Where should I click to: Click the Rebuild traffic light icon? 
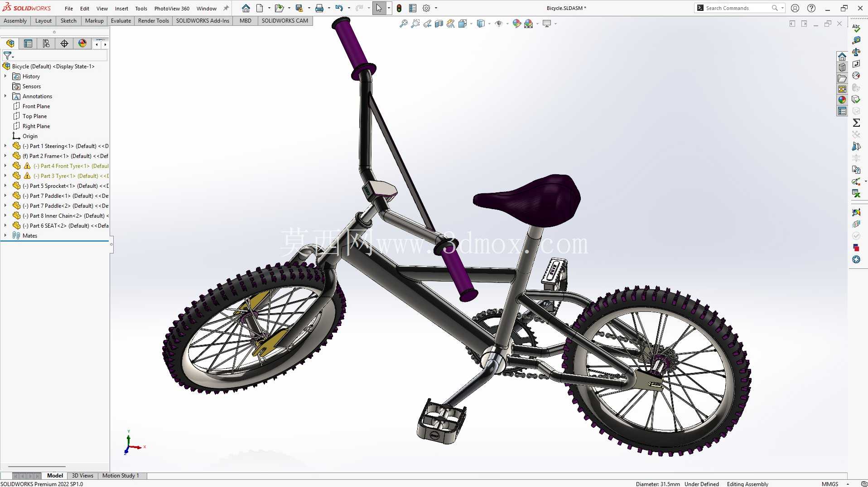point(399,8)
